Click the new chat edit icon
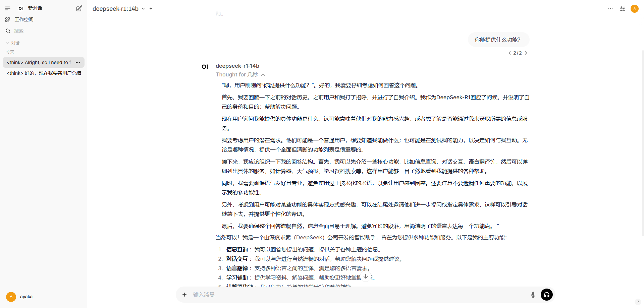 pos(79,8)
